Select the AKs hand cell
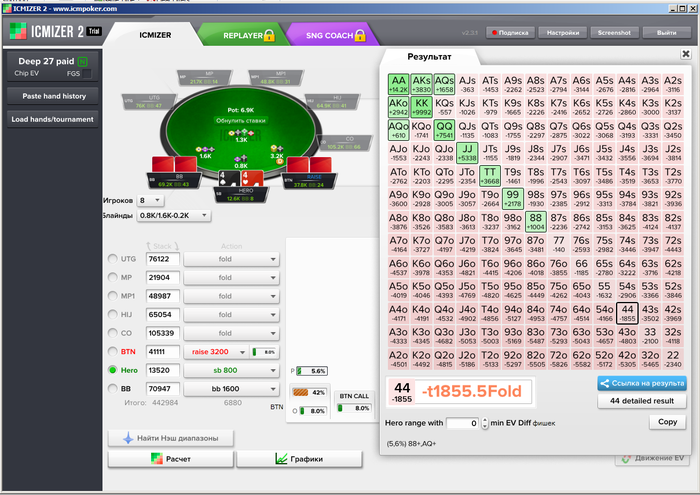700x495 pixels. click(421, 84)
